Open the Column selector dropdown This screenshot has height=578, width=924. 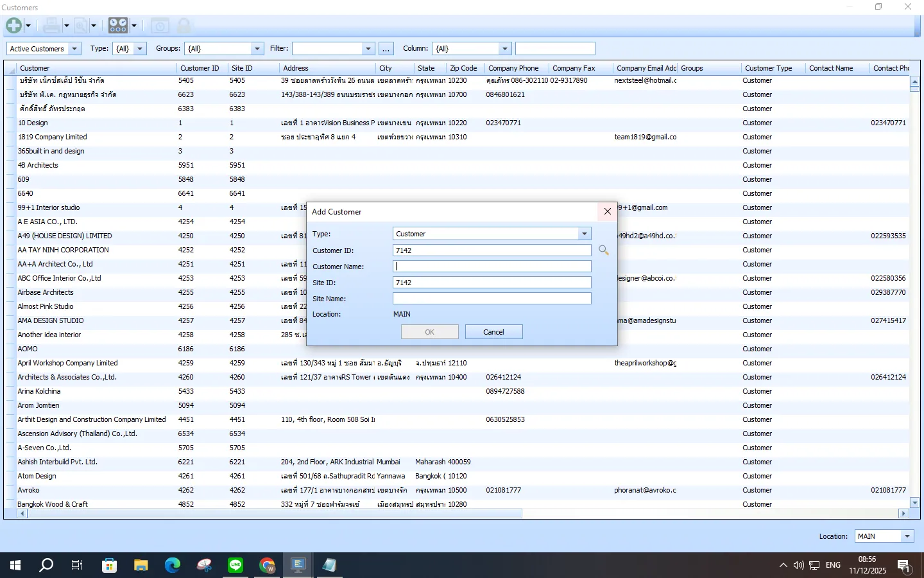(505, 49)
